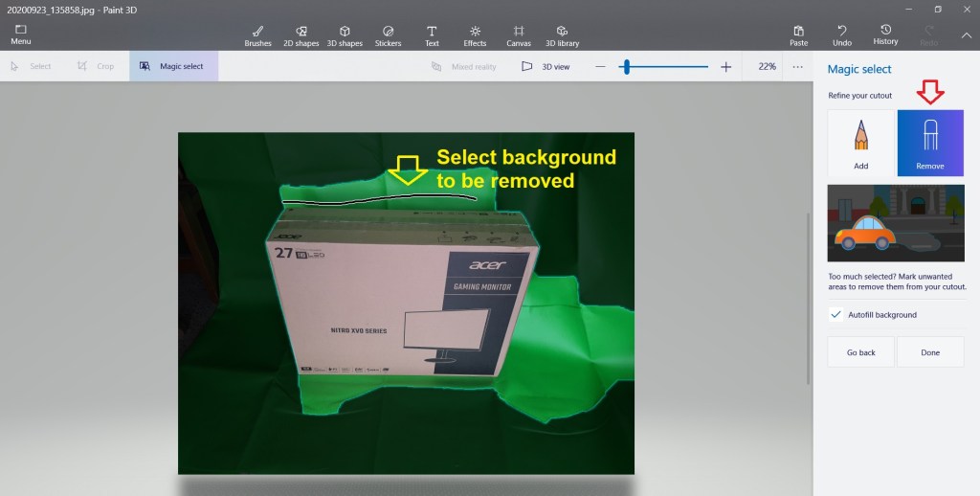
Task: Open the three-dot more options menu
Action: pos(796,67)
